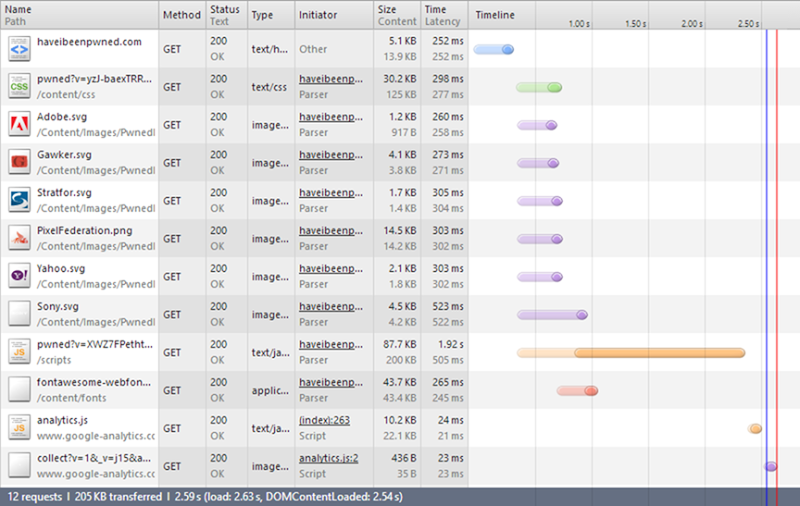800x506 pixels.
Task: Open initiator link in the fontawesome row
Action: (x=331, y=382)
